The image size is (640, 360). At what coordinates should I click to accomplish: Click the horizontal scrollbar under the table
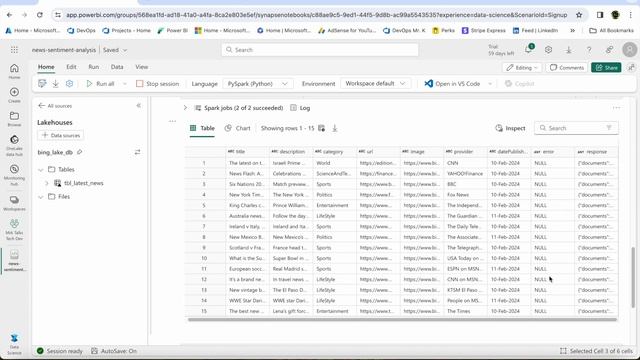point(402,319)
